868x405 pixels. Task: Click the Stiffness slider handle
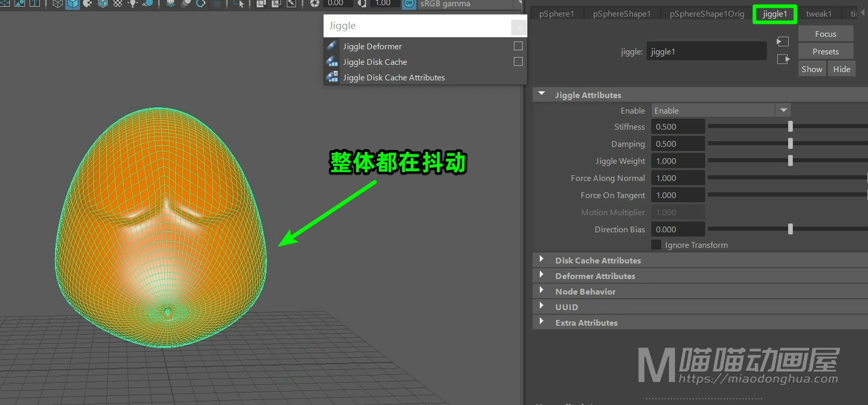coord(790,126)
